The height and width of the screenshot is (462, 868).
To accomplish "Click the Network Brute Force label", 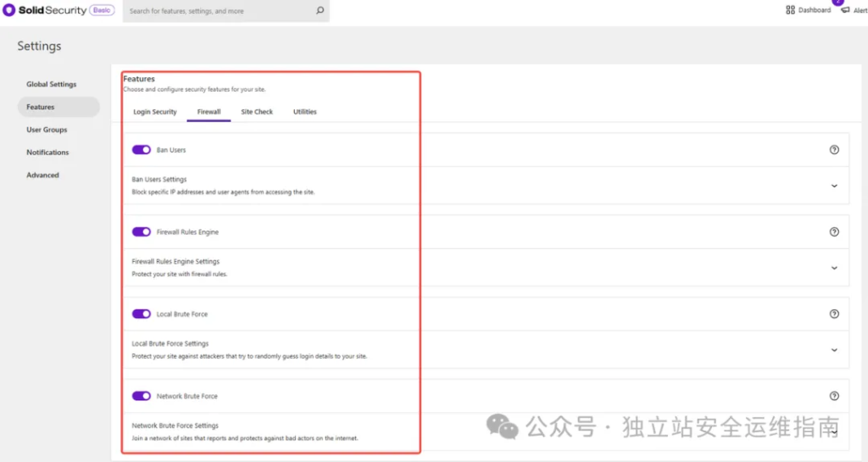I will [187, 396].
